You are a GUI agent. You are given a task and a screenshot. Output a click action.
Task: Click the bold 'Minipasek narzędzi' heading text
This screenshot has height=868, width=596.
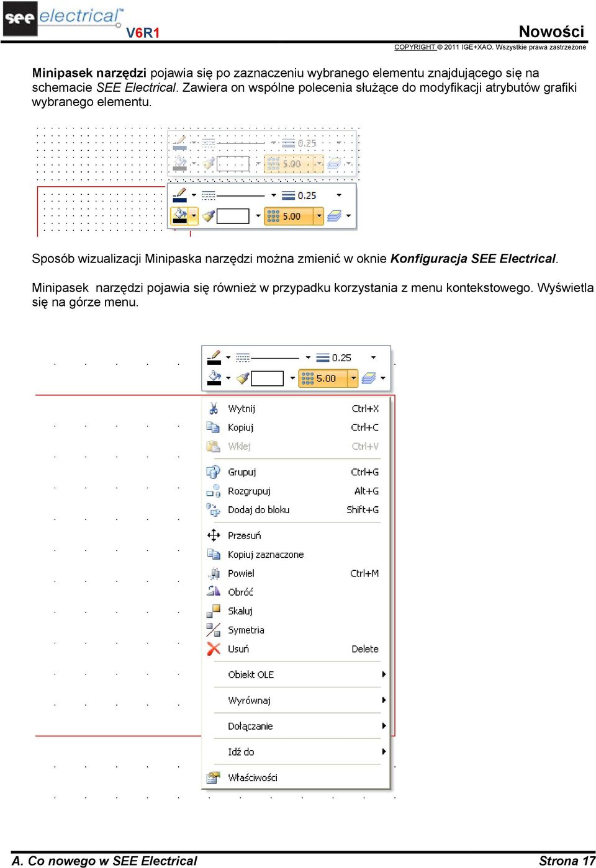point(89,73)
